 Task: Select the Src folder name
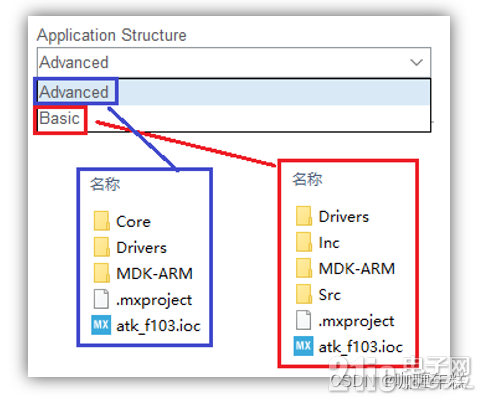[330, 295]
